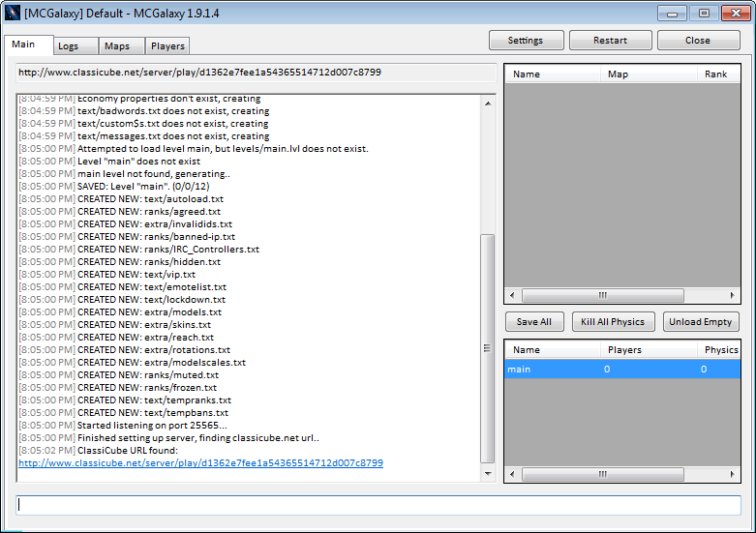This screenshot has width=756, height=533.
Task: Switch to the Main tab
Action: [x=28, y=44]
